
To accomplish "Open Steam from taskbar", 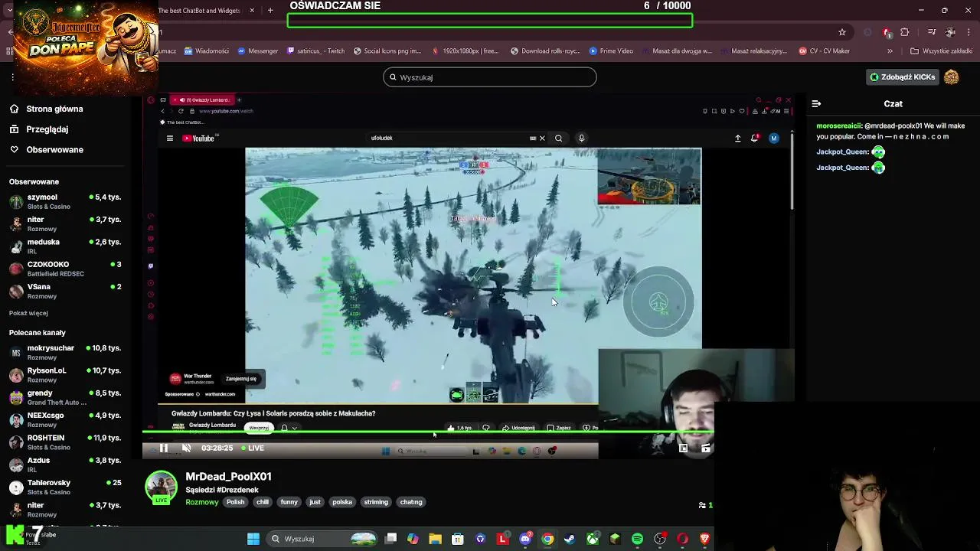I will tap(570, 539).
